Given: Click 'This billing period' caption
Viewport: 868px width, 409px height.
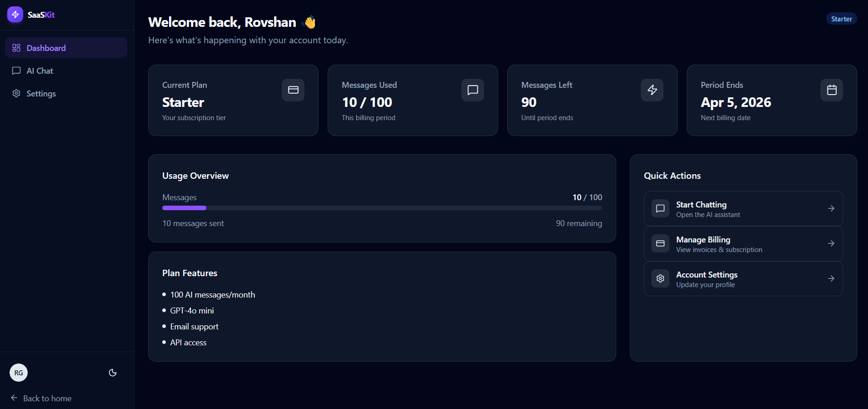Looking at the screenshot, I should point(369,118).
